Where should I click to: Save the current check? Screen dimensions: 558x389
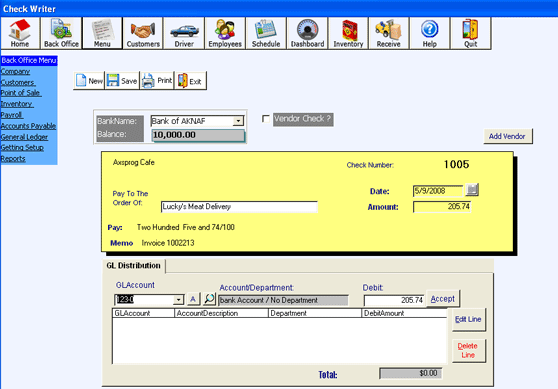[122, 81]
